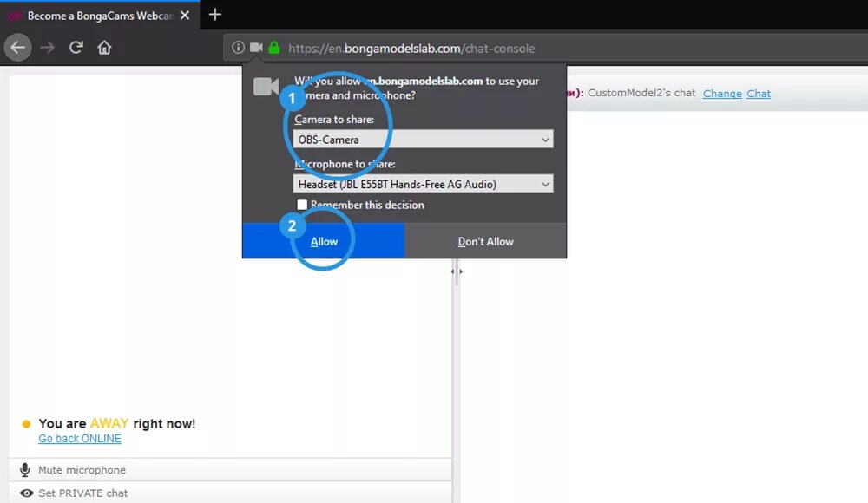Click the Go back ONLINE link
Image resolution: width=868 pixels, height=503 pixels.
coord(80,438)
